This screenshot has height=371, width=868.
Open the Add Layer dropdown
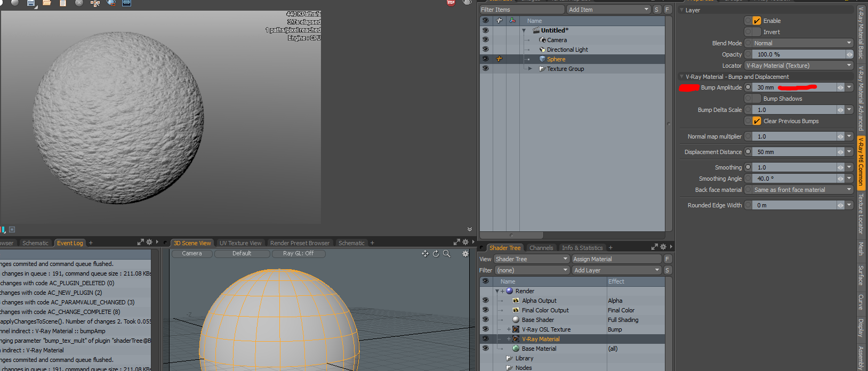(617, 270)
